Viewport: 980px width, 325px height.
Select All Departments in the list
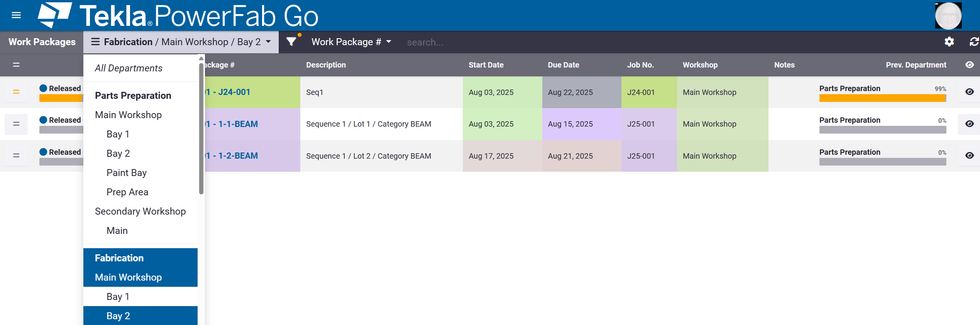129,68
